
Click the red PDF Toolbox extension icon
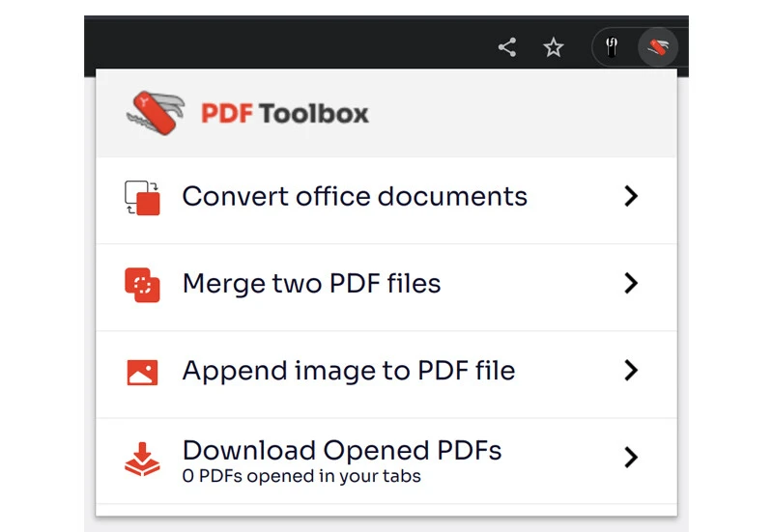[x=658, y=48]
